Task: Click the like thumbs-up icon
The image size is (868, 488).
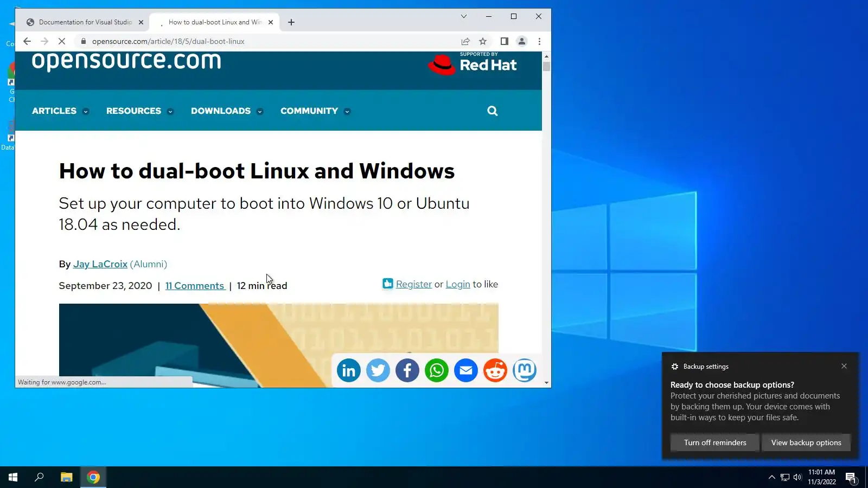Action: point(388,284)
